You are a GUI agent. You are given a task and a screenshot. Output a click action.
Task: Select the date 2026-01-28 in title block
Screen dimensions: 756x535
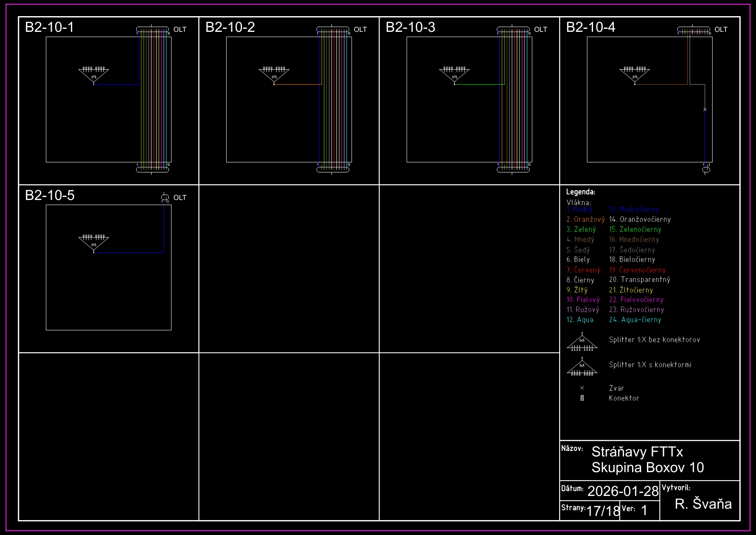point(623,491)
